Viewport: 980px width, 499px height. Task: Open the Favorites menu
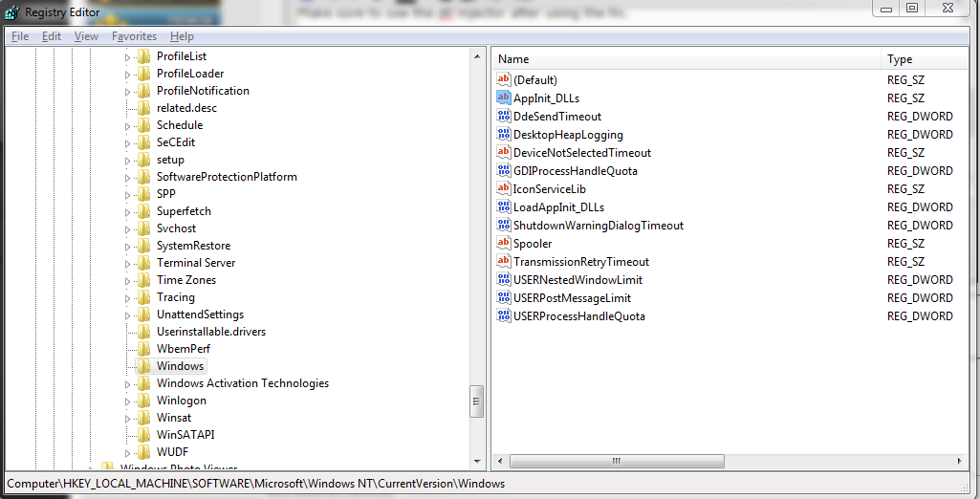tap(135, 36)
